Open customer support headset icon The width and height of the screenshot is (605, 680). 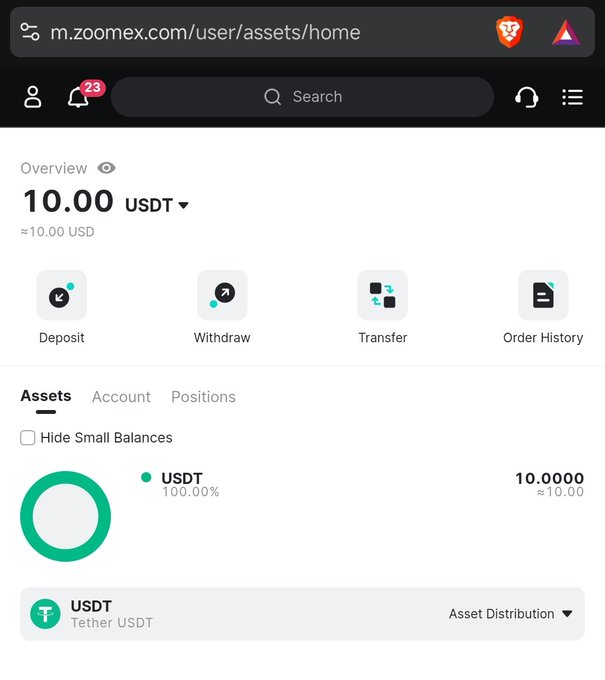[527, 97]
